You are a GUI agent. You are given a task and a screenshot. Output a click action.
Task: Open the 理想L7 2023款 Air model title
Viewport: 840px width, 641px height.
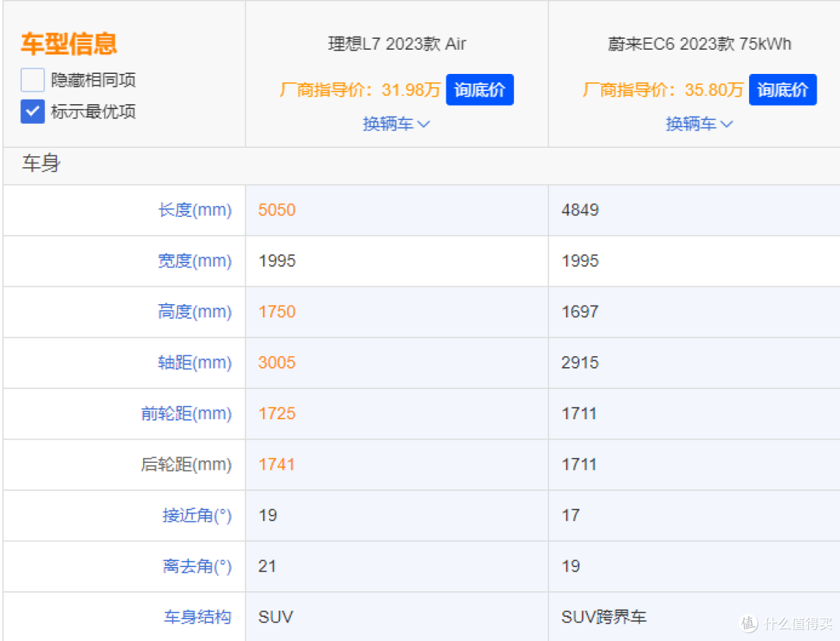pyautogui.click(x=397, y=44)
